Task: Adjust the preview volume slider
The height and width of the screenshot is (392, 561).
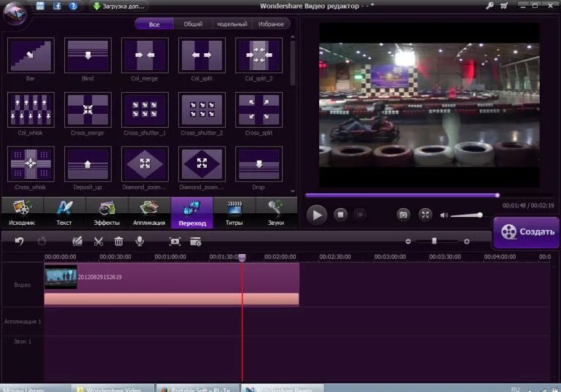Action: point(467,215)
